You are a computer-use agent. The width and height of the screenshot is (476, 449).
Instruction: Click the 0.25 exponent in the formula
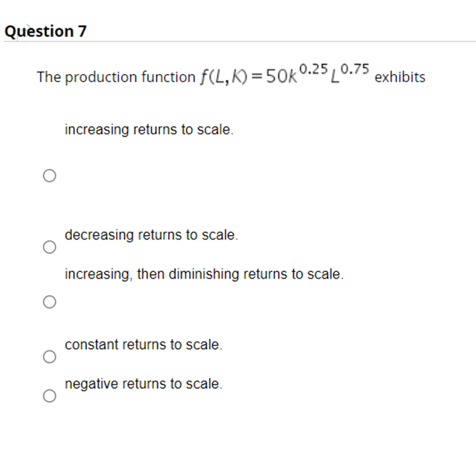pyautogui.click(x=313, y=69)
